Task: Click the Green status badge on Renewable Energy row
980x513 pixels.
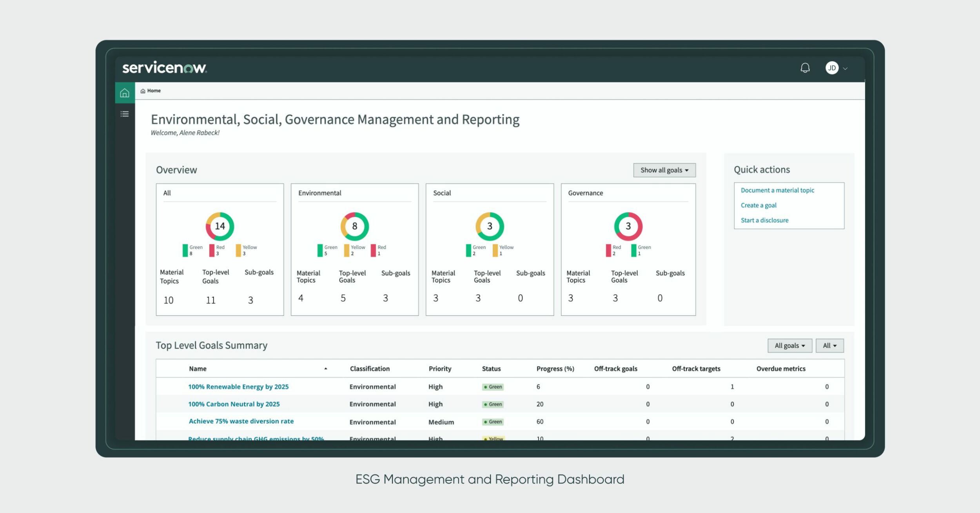Action: click(492, 386)
